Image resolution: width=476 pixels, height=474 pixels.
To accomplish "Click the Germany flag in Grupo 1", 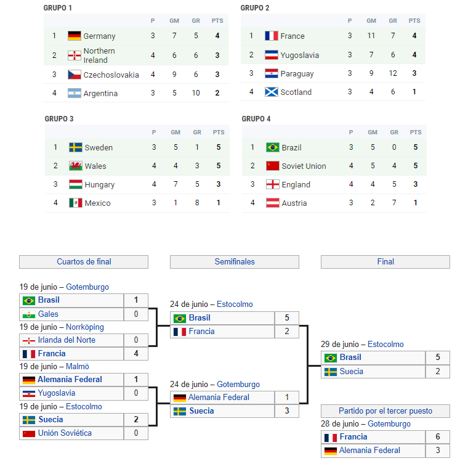I will (75, 36).
